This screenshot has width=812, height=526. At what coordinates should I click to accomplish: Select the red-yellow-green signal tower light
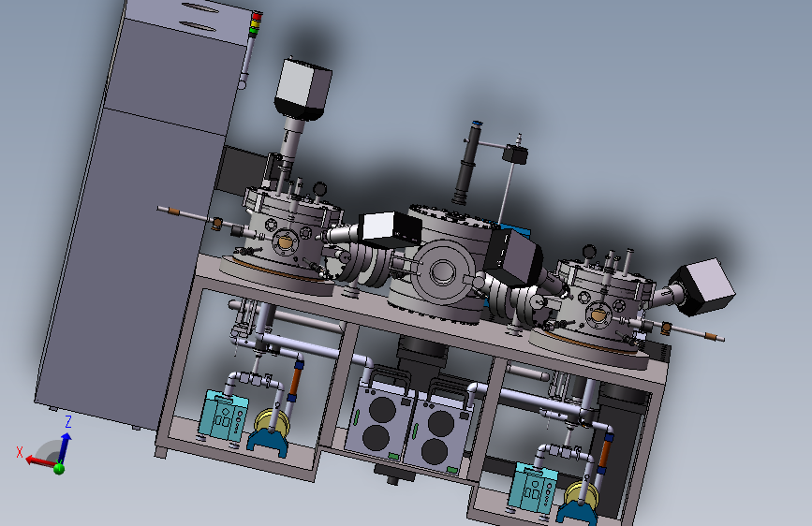click(x=256, y=23)
